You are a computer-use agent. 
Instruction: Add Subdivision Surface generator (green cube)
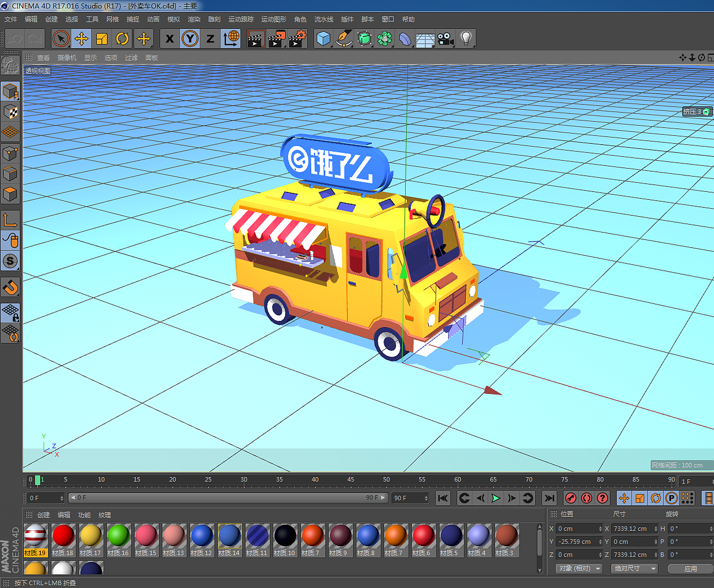(364, 38)
